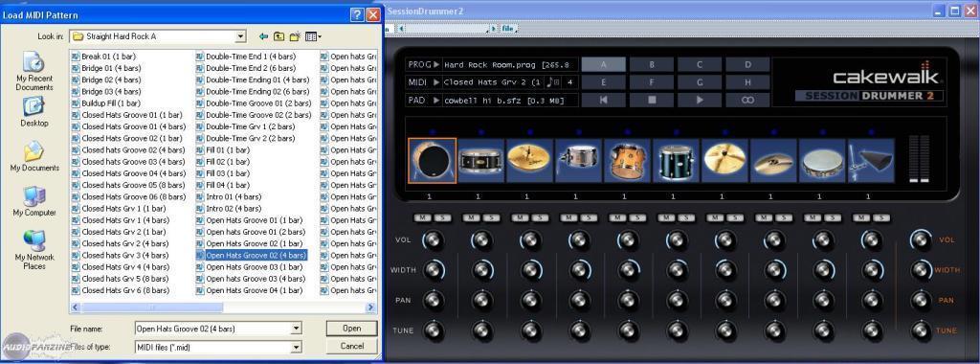Select the cowbell pad icon
This screenshot has height=364, width=980.
click(x=871, y=161)
